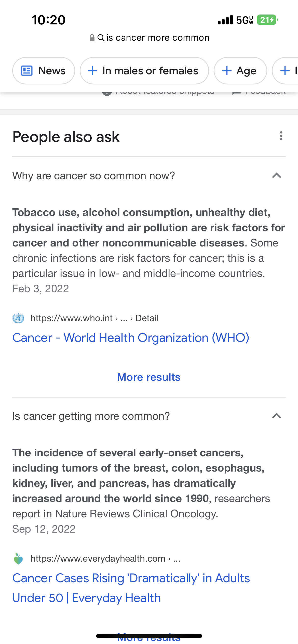
Task: Tap the search magnifier icon in URL bar
Action: 101,38
